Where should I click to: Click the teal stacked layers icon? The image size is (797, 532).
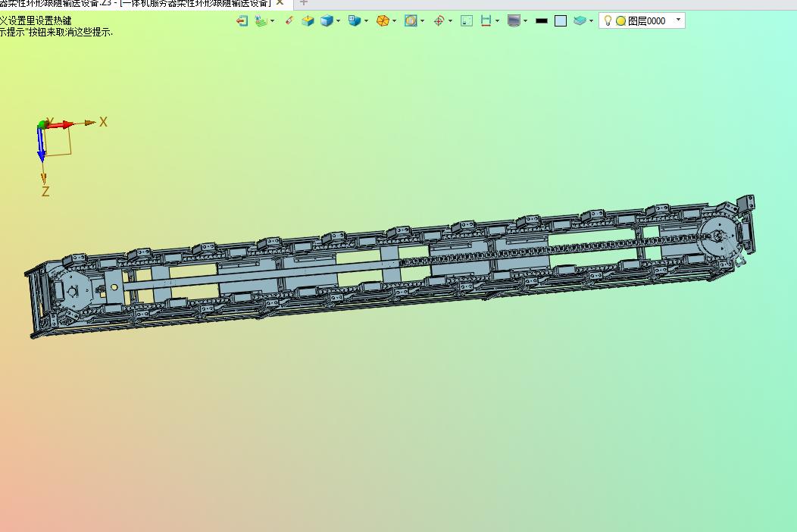coord(580,21)
